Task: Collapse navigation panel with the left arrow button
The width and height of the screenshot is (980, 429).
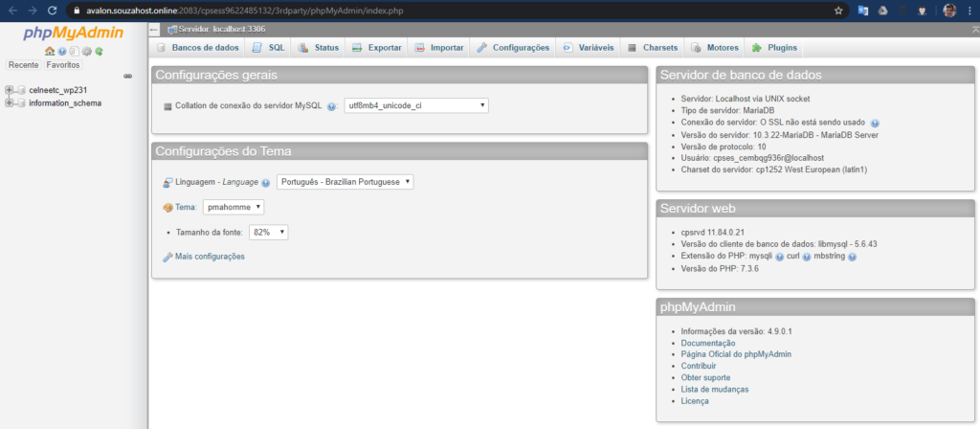Action: 154,30
